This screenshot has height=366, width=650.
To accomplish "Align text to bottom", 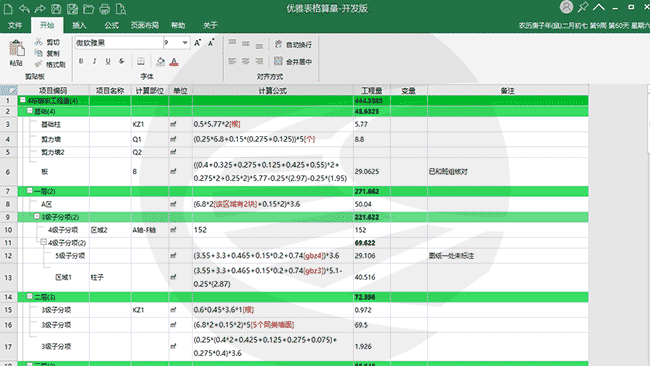I will click(259, 45).
